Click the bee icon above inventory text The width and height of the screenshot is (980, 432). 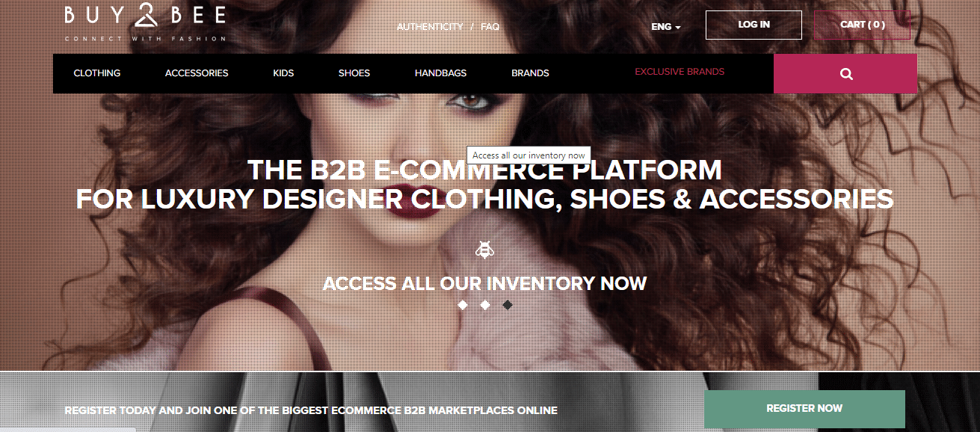(x=484, y=250)
